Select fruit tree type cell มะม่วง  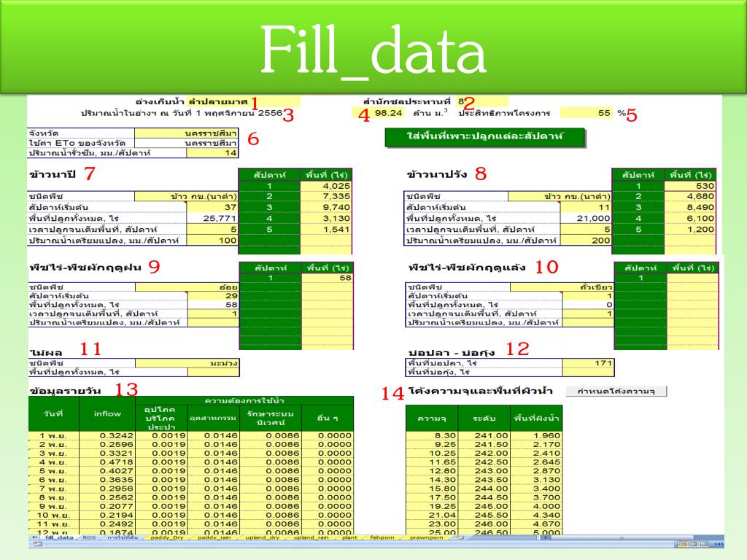(187, 363)
